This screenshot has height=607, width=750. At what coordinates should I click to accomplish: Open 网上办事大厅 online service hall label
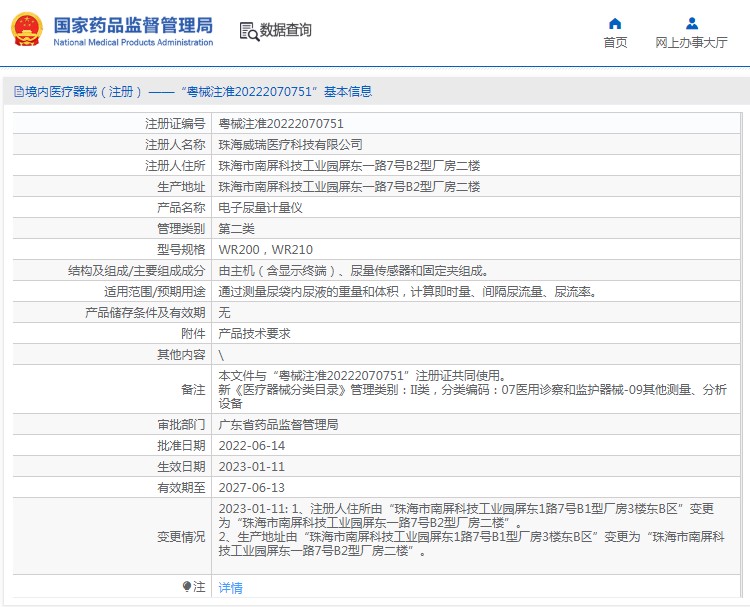point(691,42)
